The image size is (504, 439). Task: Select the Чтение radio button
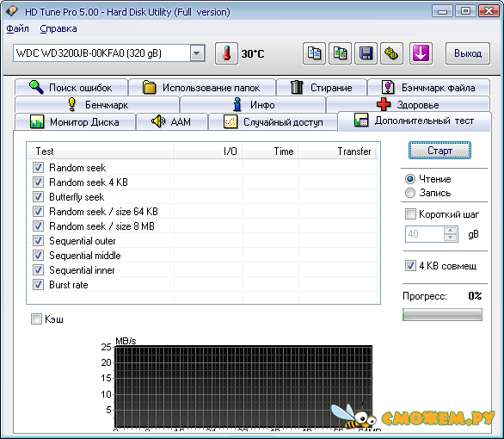(x=410, y=179)
